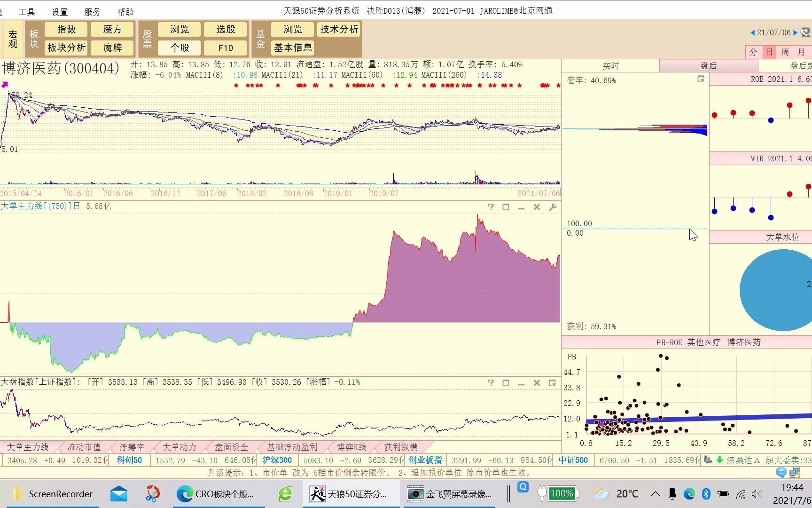
Task: Open the Mail app in taskbar
Action: [x=119, y=494]
